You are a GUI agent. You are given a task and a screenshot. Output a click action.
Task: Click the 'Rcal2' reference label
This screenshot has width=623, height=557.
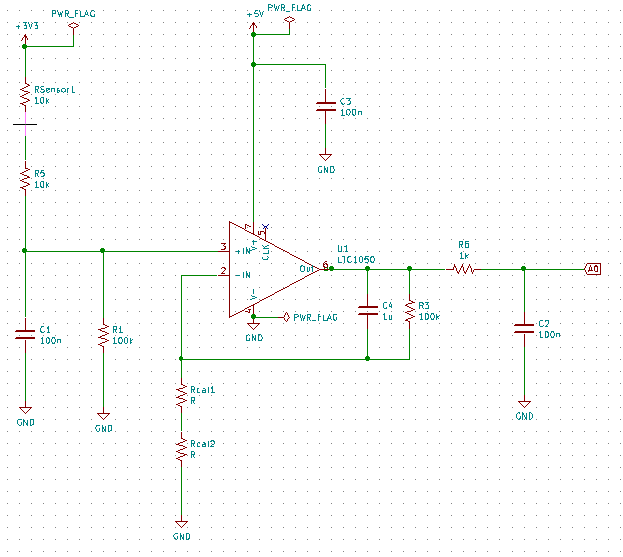coord(203,443)
